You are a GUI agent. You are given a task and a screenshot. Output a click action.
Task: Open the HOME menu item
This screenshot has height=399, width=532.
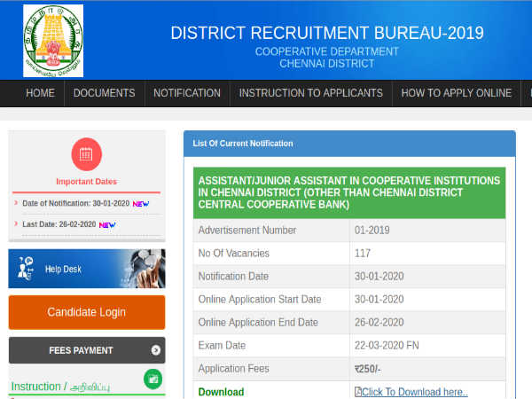tap(40, 93)
